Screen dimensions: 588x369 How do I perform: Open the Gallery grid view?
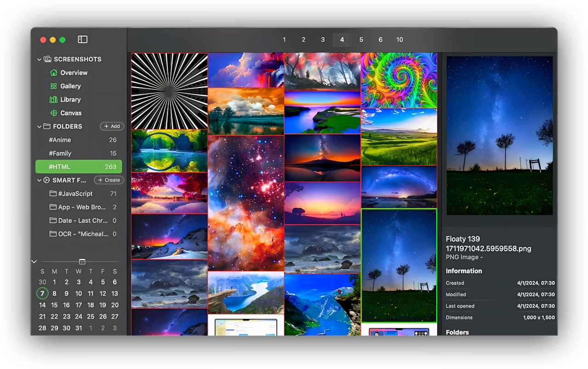click(x=54, y=86)
